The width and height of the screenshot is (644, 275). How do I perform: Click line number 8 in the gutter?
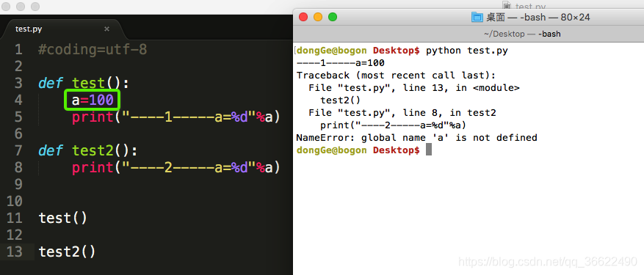tap(18, 167)
